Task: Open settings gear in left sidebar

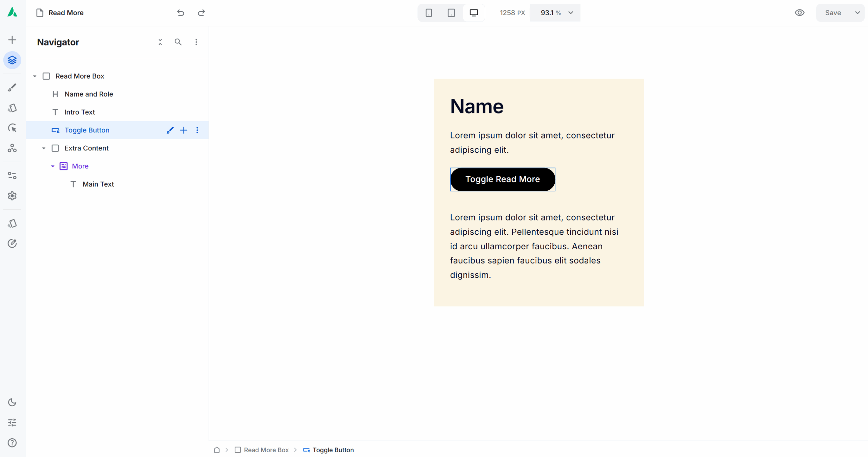Action: pyautogui.click(x=12, y=196)
